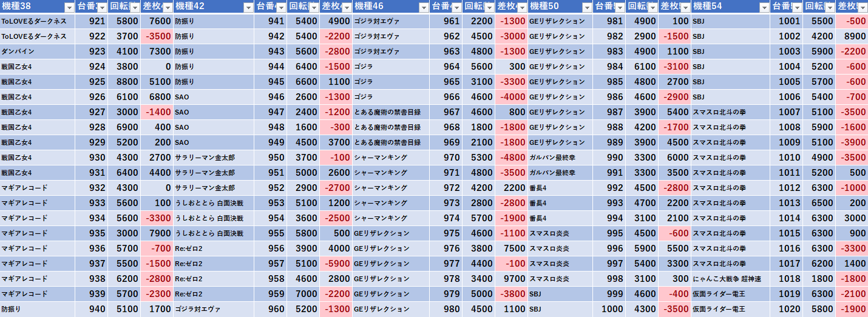Click the 7000 回転 cell

(303, 294)
